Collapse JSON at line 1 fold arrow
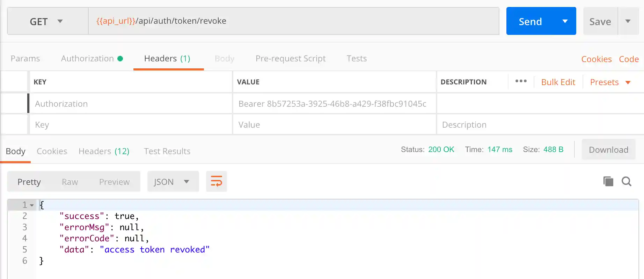 click(x=32, y=205)
